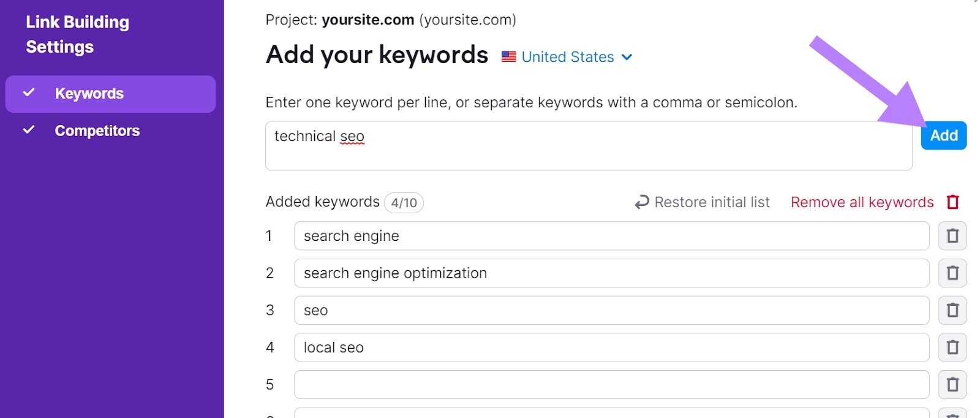Image resolution: width=980 pixels, height=418 pixels.
Task: Click inside the "local seo" keyword field
Action: [x=611, y=348]
